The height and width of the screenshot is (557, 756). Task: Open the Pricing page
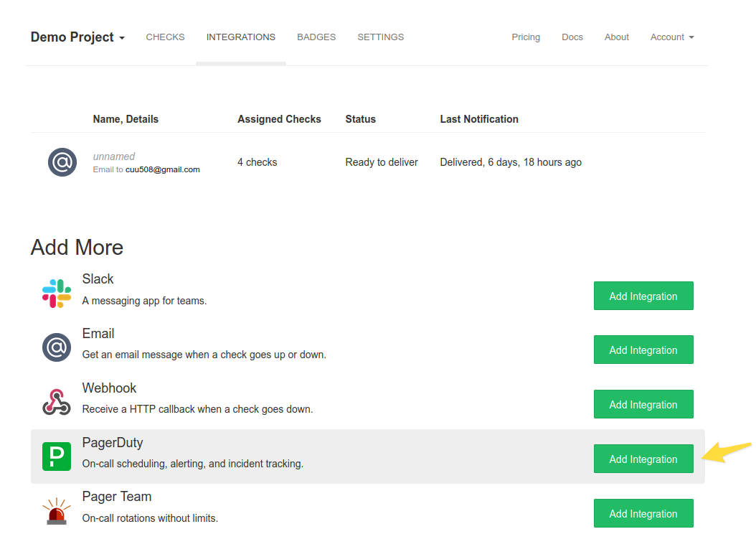526,37
